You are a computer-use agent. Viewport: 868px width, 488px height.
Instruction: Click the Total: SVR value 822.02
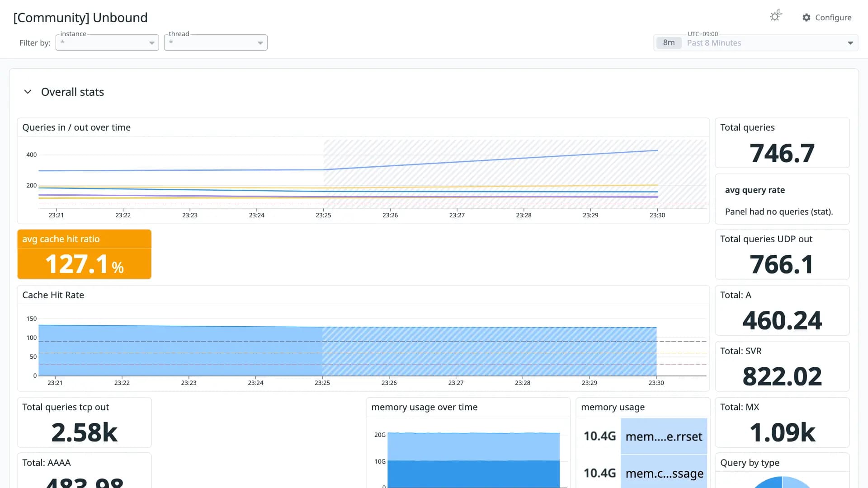point(782,376)
